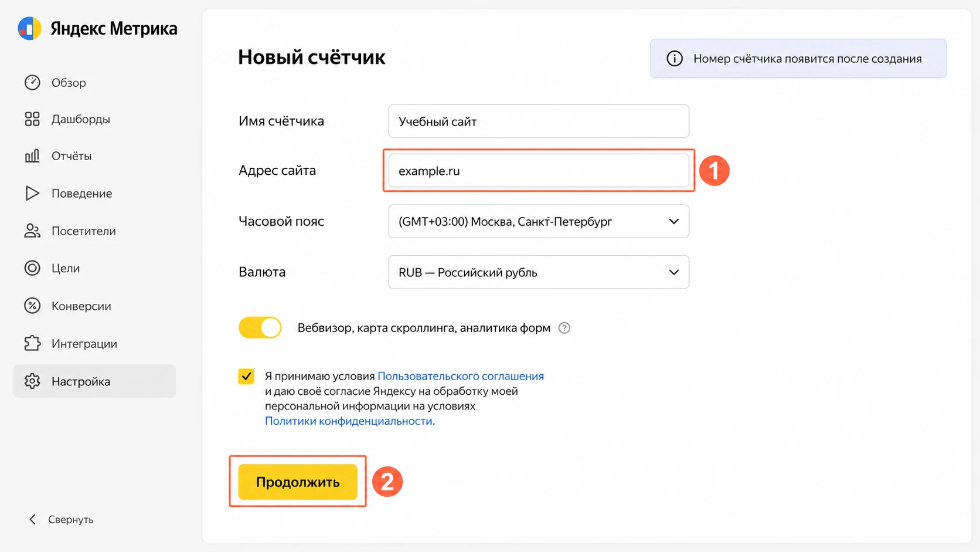Viewport: 980px width, 552px height.
Task: Go to Конверсии section
Action: click(x=94, y=306)
